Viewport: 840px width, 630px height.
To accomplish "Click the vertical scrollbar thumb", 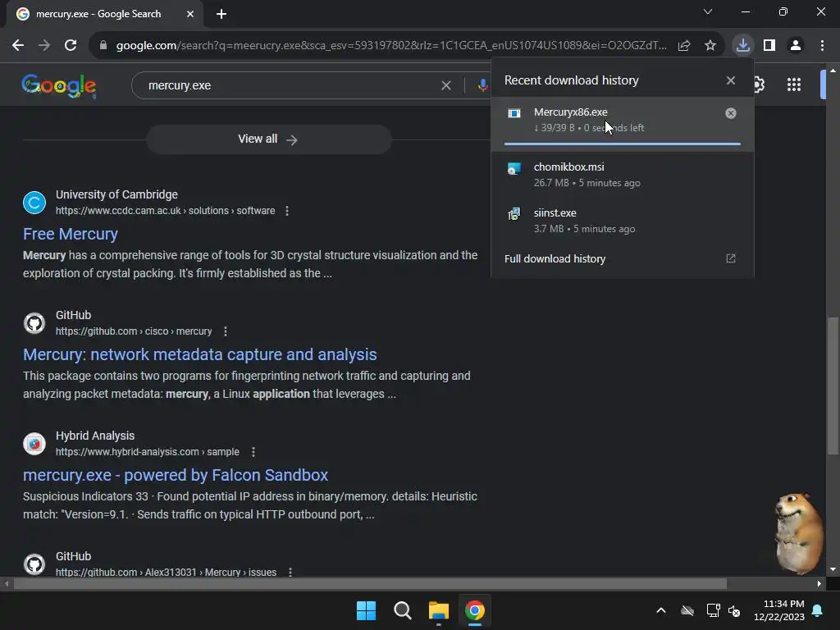I will (833, 386).
